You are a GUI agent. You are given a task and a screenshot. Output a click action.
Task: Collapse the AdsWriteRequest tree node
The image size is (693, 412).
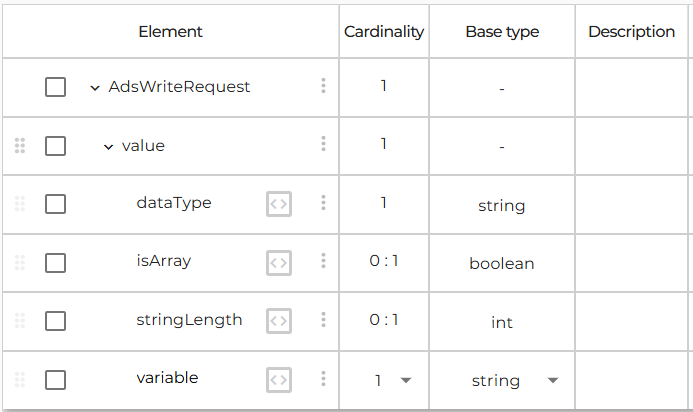(x=95, y=88)
